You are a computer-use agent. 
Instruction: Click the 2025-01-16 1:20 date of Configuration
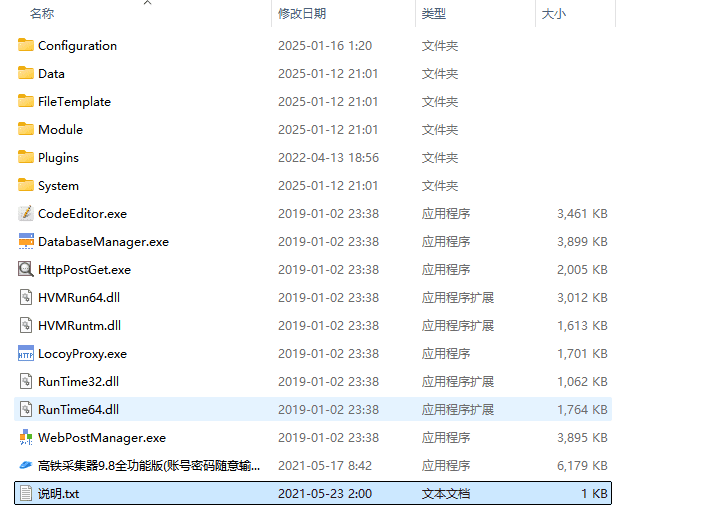click(x=325, y=46)
